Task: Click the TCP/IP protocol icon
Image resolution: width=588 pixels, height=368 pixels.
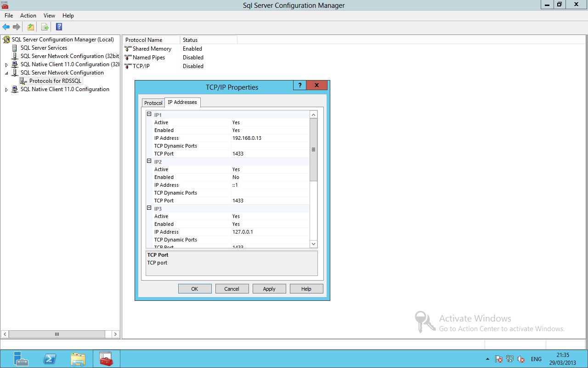Action: (128, 66)
